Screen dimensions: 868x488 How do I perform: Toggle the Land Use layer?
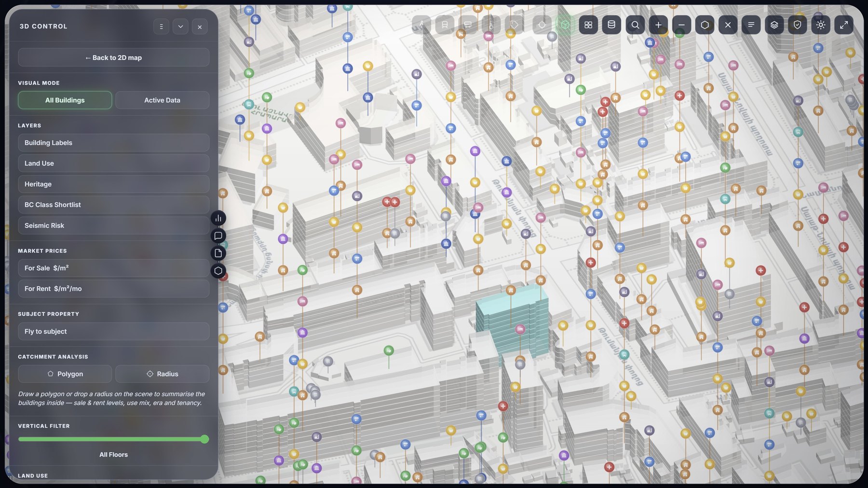tap(114, 164)
